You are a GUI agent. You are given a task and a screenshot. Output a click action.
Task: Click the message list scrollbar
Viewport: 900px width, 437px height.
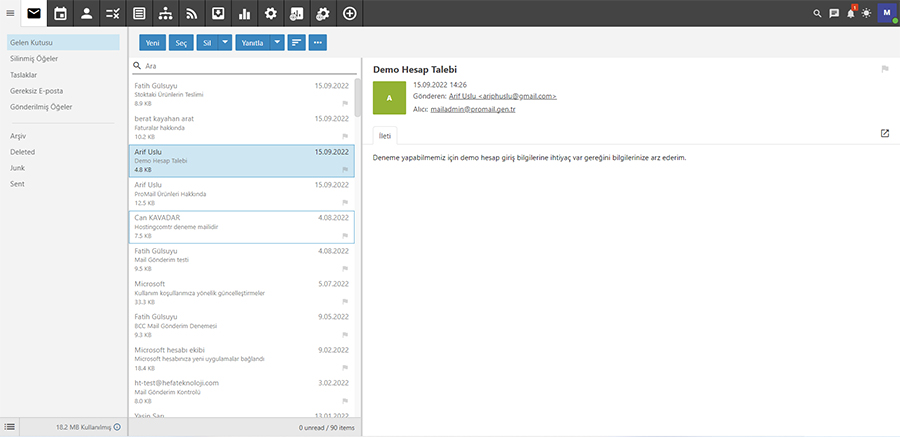(357, 100)
